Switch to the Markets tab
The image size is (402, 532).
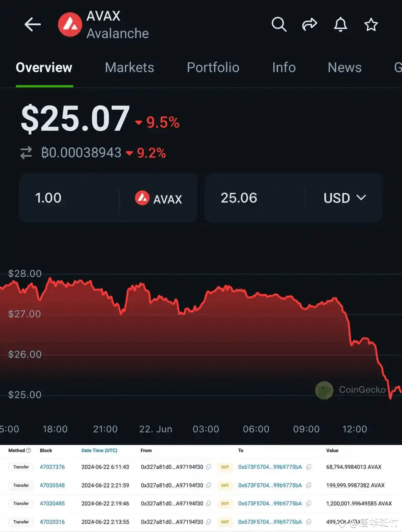[129, 67]
